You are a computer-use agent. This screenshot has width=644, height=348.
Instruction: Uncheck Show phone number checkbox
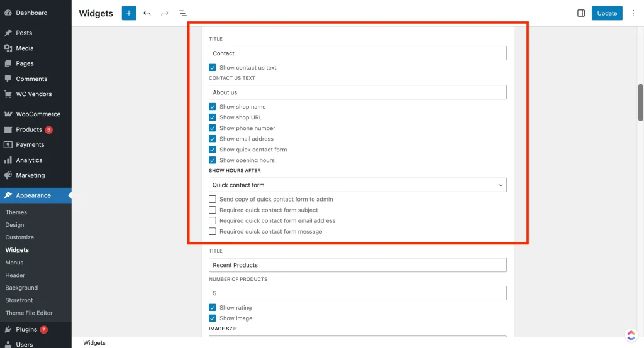(213, 128)
